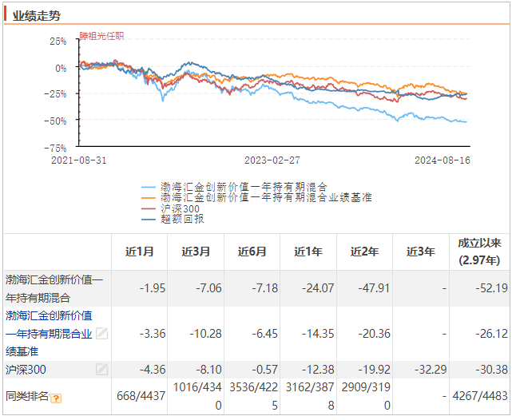Open the 沪深300 link in the table

pyautogui.click(x=26, y=370)
